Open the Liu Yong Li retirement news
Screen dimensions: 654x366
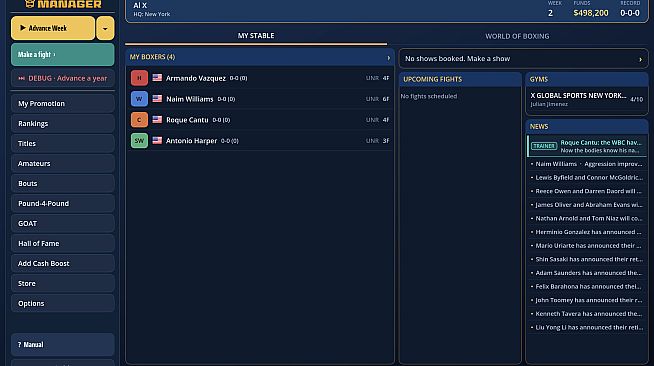pos(587,327)
